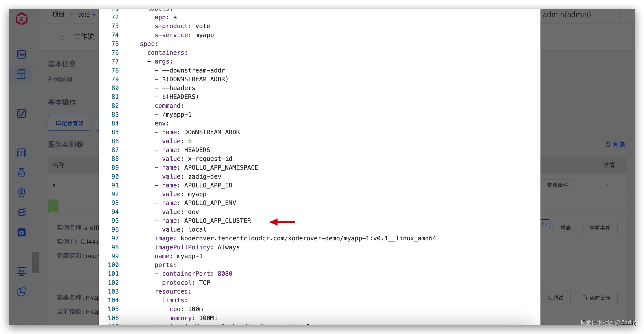This screenshot has width=644, height=334.
Task: Expand the collapsed sidebar handle
Action: [36, 263]
